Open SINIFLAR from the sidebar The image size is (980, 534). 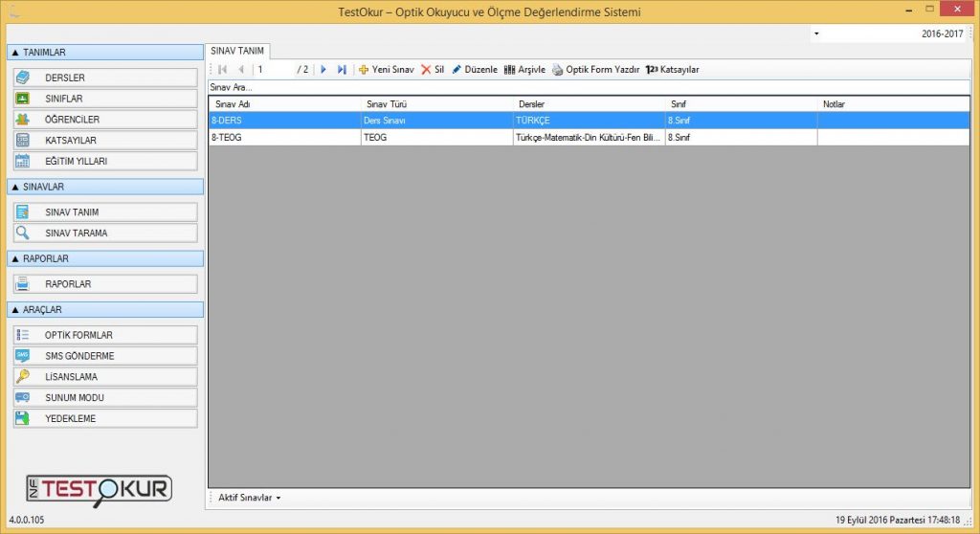point(105,99)
